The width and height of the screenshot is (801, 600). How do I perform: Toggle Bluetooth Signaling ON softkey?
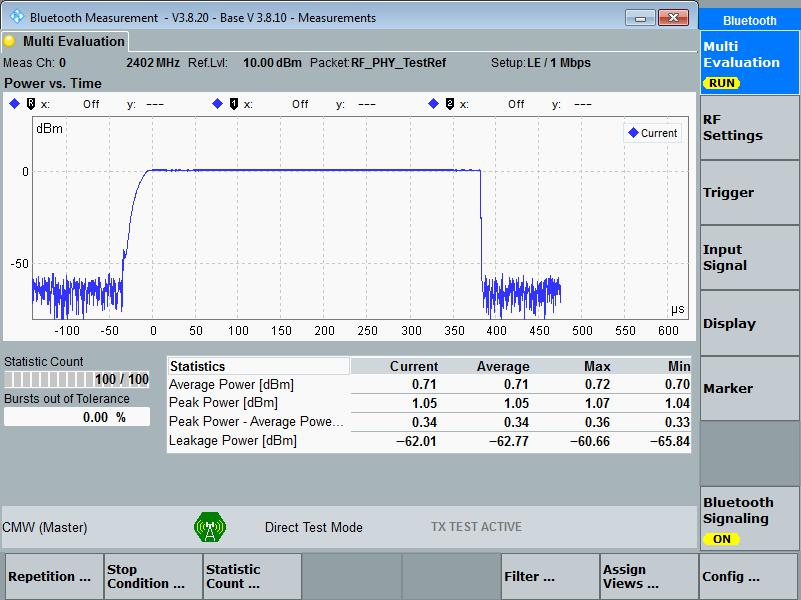pyautogui.click(x=749, y=518)
